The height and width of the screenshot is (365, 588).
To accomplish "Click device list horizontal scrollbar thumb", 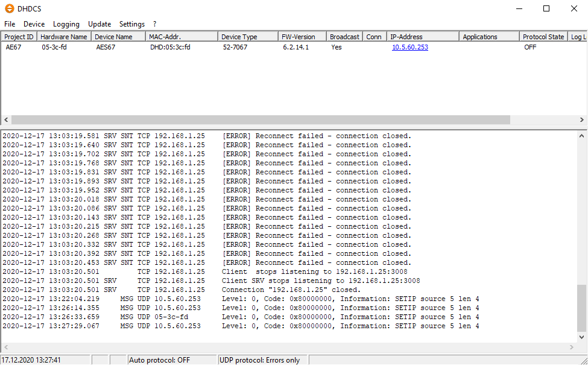I will pos(261,119).
